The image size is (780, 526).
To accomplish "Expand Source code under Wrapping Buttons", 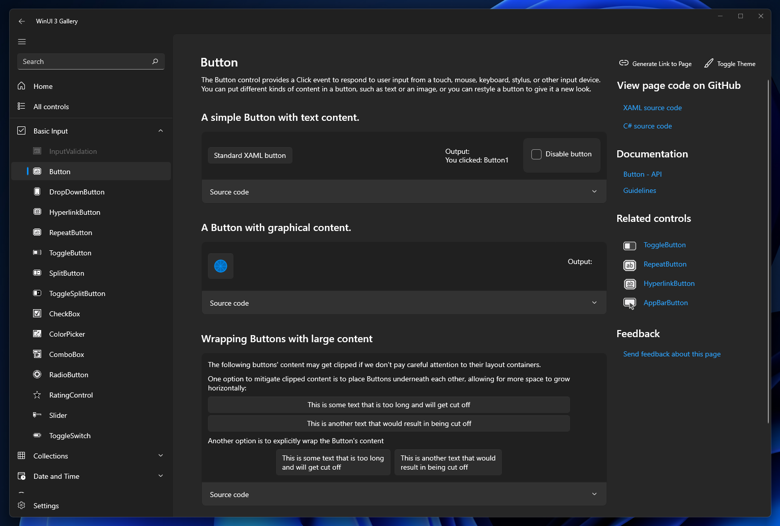I will [404, 495].
